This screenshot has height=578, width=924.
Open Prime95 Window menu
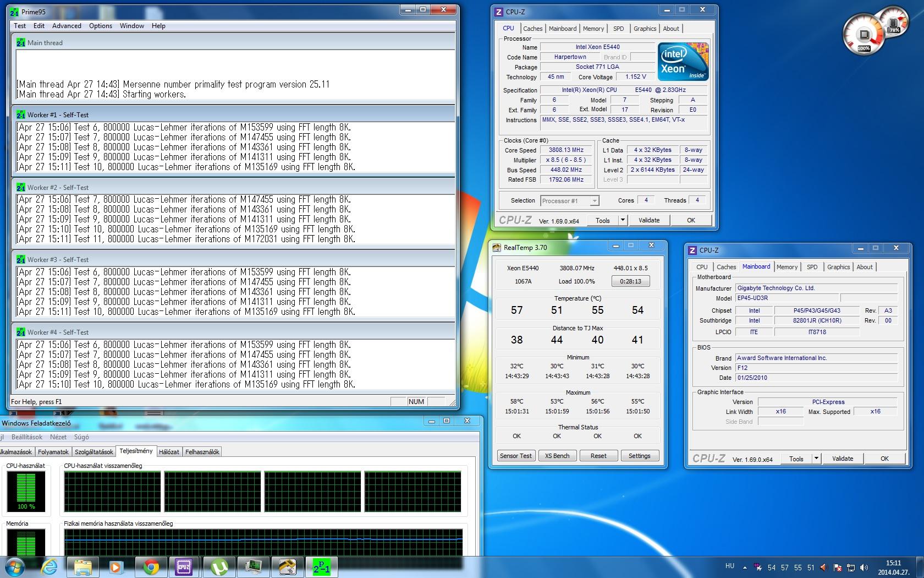tap(132, 26)
